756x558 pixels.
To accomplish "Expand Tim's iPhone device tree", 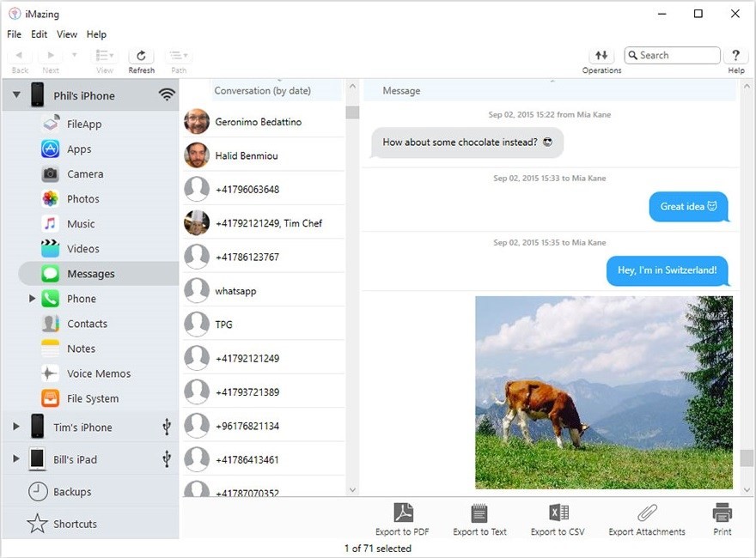I will tap(16, 427).
